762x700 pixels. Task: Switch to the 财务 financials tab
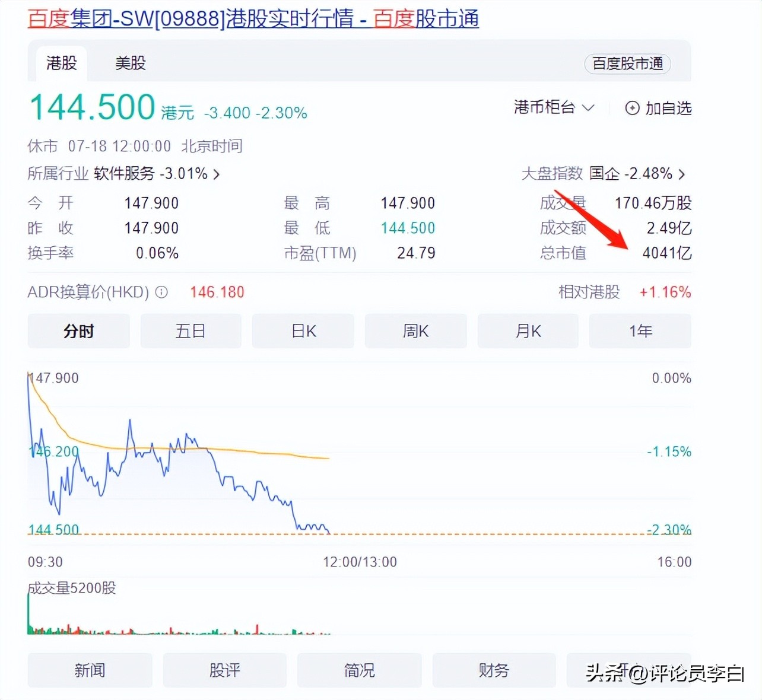(494, 670)
